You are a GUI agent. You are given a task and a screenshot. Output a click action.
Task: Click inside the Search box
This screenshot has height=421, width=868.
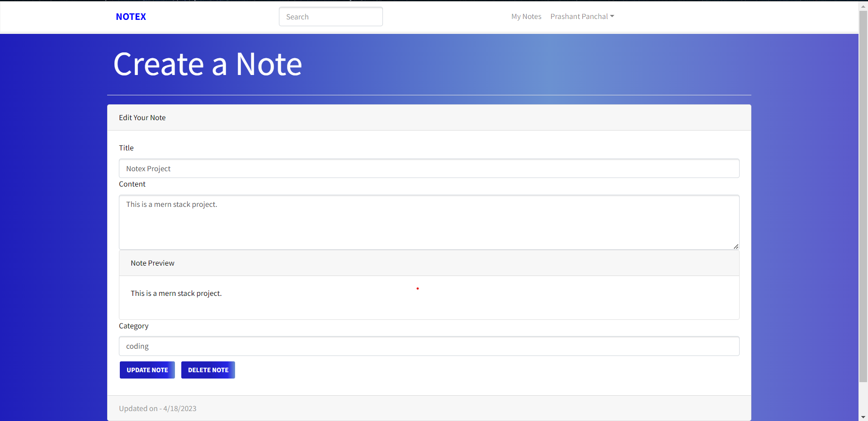tap(330, 16)
